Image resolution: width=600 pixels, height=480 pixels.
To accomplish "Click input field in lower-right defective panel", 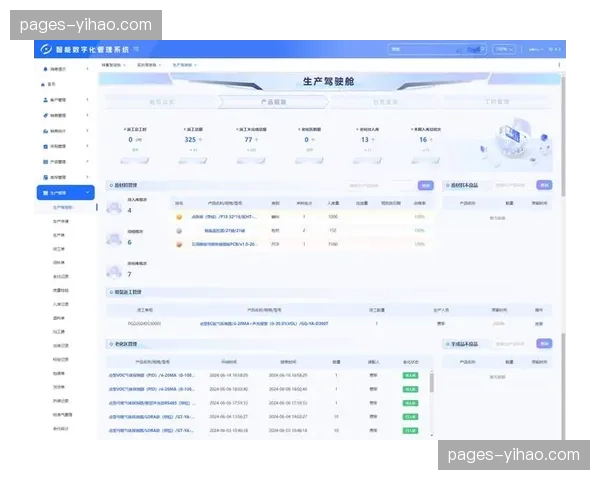I will (x=513, y=344).
